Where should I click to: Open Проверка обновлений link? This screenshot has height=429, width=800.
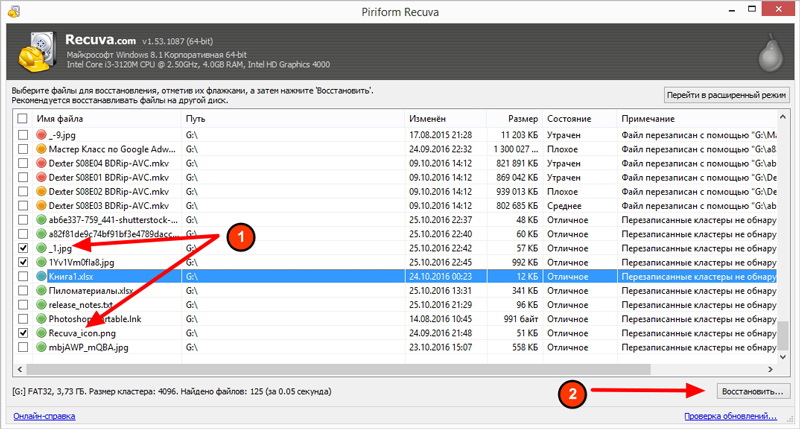click(731, 416)
